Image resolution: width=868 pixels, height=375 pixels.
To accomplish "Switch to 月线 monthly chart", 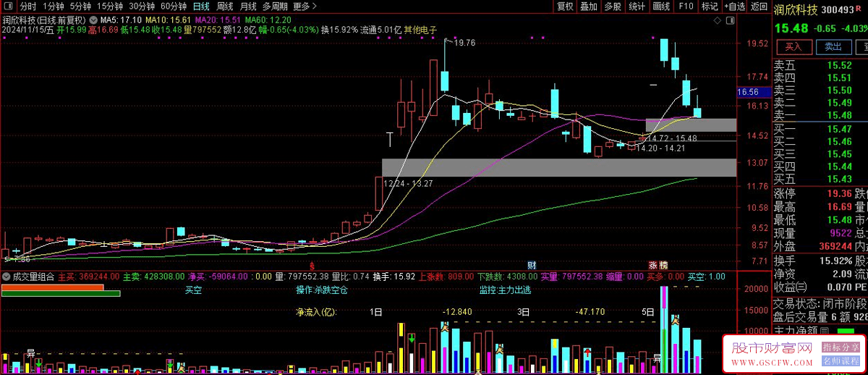I will [x=248, y=7].
